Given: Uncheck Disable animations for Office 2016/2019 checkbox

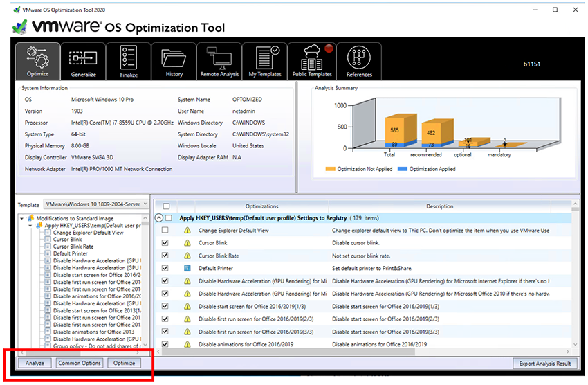Looking at the screenshot, I should (165, 343).
